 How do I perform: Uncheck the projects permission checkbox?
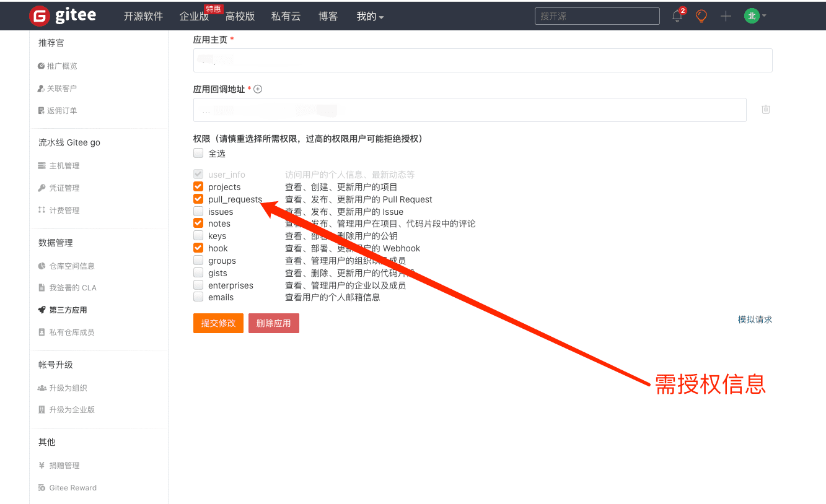[x=198, y=187]
